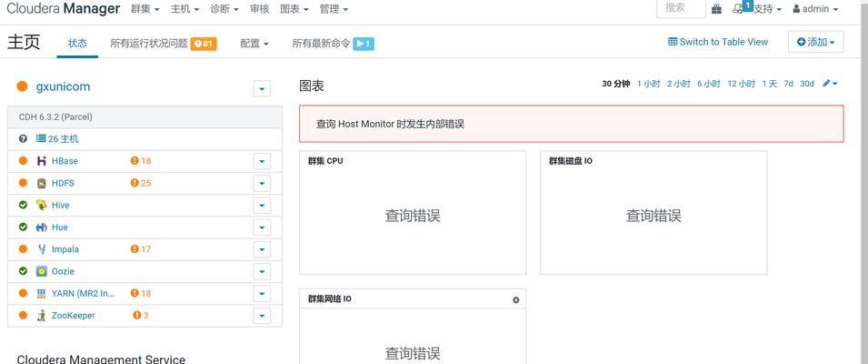
Task: Click the HDFS service logo icon
Action: point(42,184)
